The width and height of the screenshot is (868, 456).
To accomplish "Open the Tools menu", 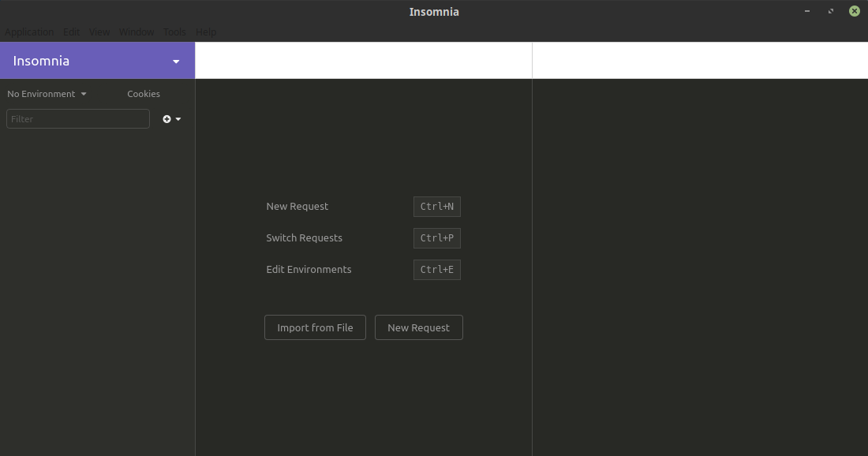I will tap(174, 32).
